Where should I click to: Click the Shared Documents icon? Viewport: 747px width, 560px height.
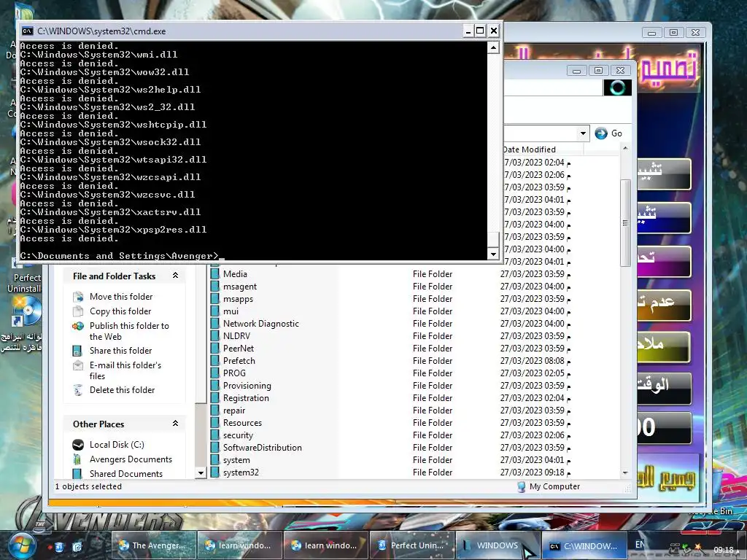point(77,474)
